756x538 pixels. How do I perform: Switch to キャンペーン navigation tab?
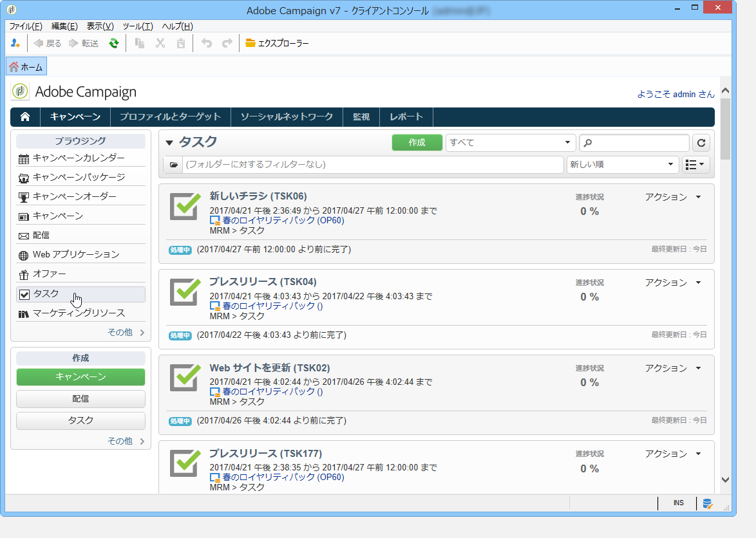(x=75, y=116)
